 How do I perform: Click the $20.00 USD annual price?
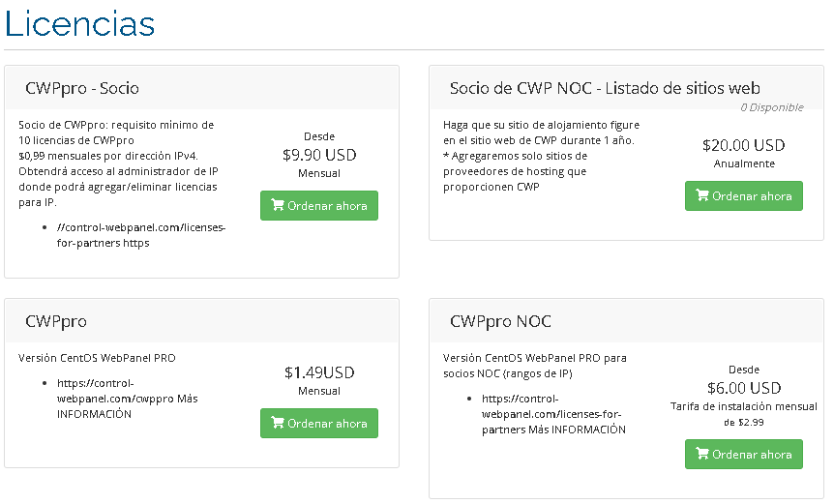(x=744, y=145)
